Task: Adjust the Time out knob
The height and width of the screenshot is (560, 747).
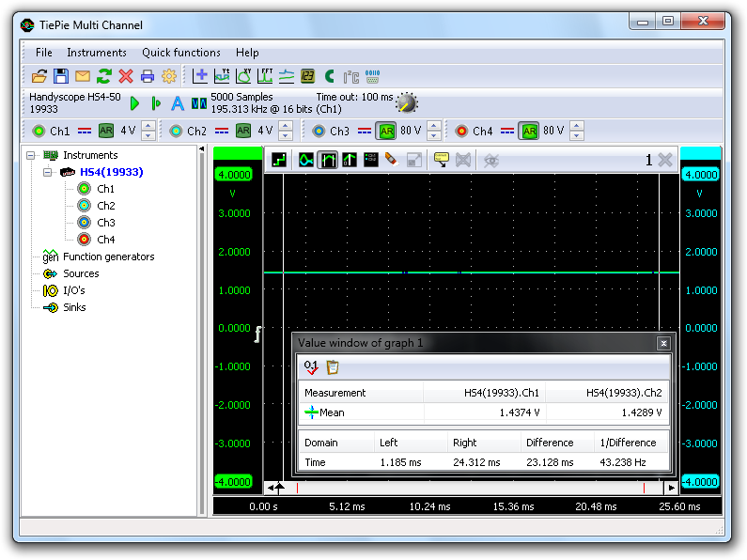Action: (407, 102)
